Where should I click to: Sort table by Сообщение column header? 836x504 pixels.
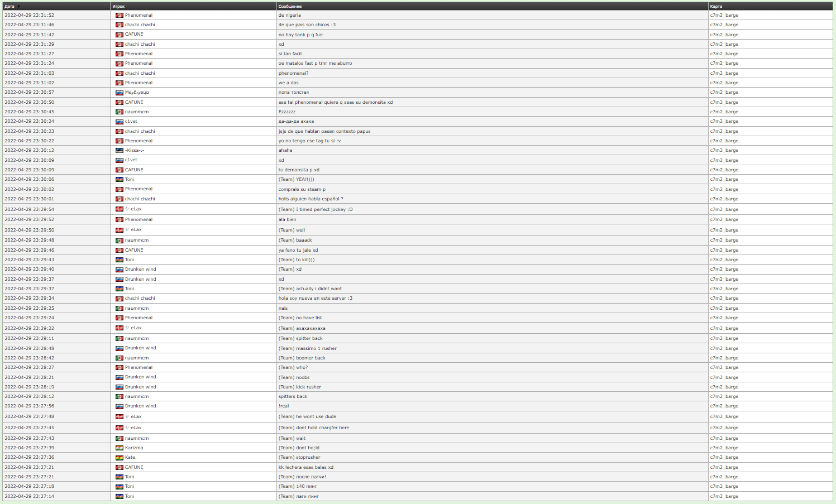point(290,7)
